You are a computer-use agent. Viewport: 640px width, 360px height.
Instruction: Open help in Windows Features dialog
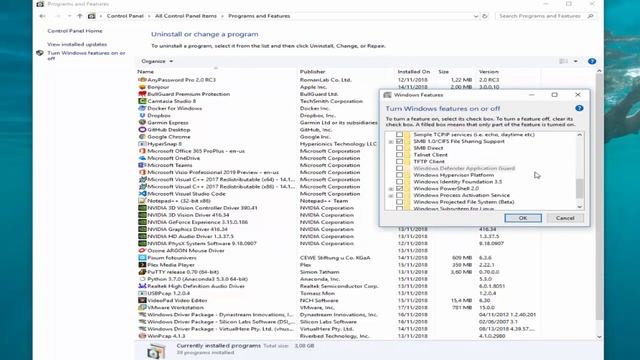click(x=579, y=108)
